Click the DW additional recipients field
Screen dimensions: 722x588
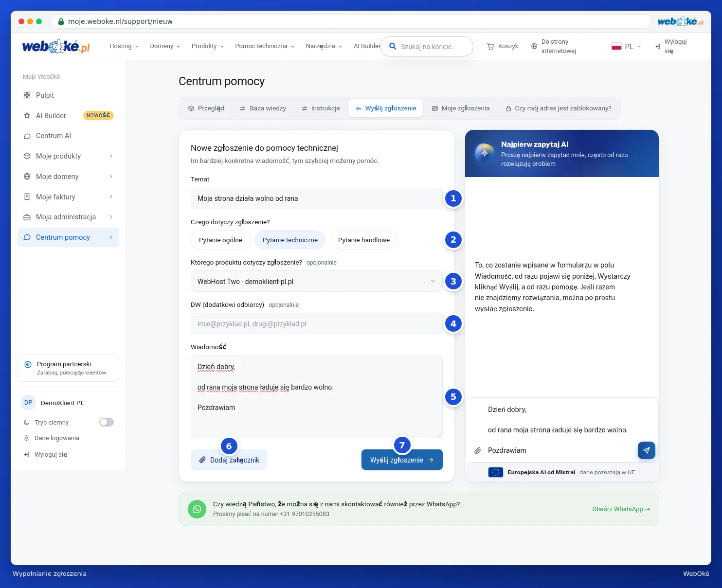(316, 323)
